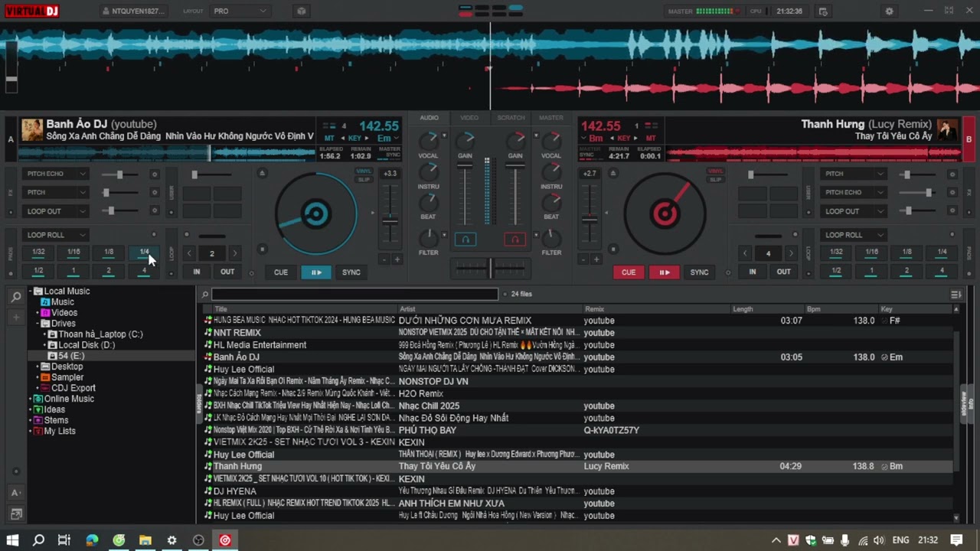Open the PITCH effect dropdown on deck B

click(x=880, y=174)
